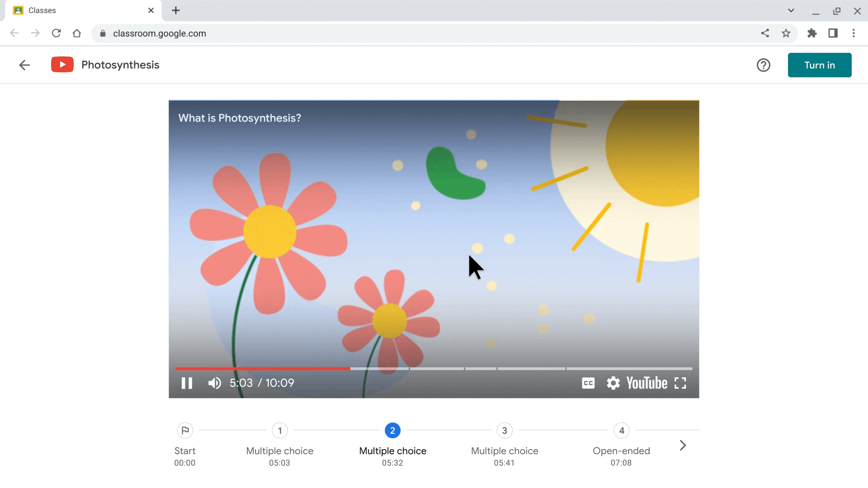
Task: Open the help icon near Turn in
Action: [x=764, y=65]
